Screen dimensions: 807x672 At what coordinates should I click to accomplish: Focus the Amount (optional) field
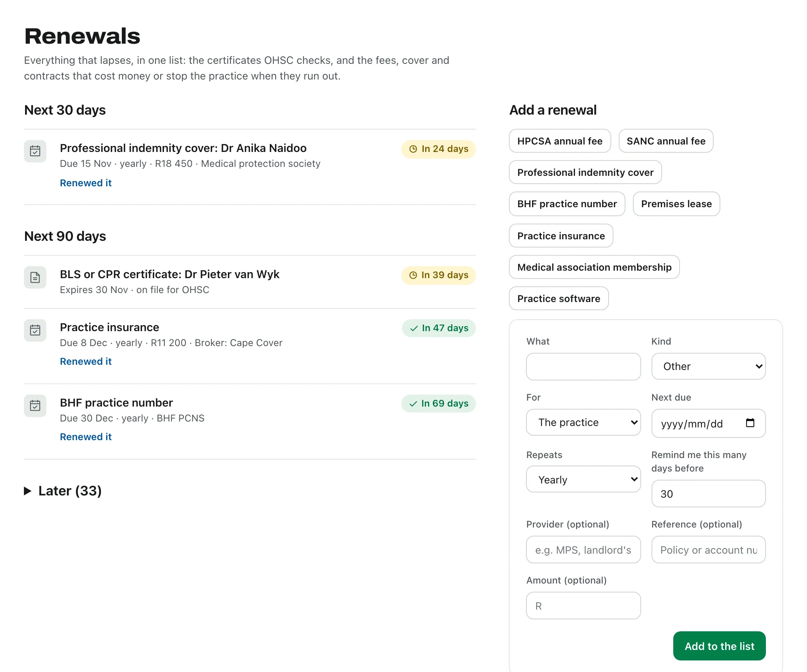click(x=583, y=606)
